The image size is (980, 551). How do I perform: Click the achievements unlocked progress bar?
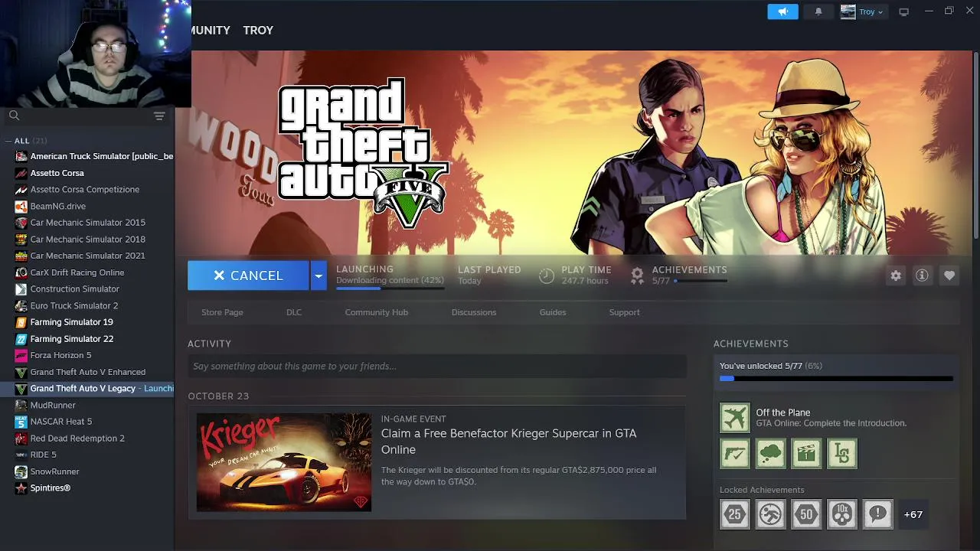click(x=836, y=378)
